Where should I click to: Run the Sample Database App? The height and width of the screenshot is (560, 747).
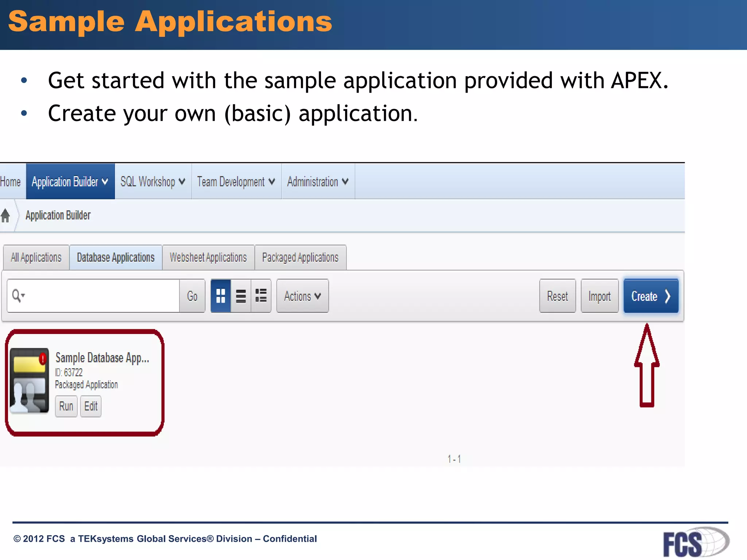click(66, 406)
